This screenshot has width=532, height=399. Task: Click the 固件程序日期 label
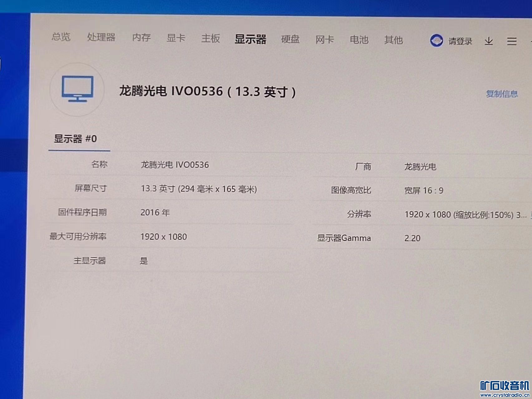click(82, 212)
